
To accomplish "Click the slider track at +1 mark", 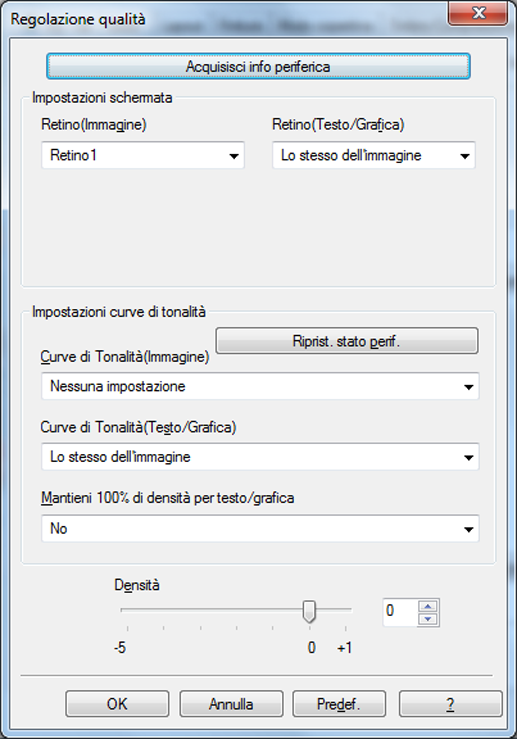I will pyautogui.click(x=346, y=610).
